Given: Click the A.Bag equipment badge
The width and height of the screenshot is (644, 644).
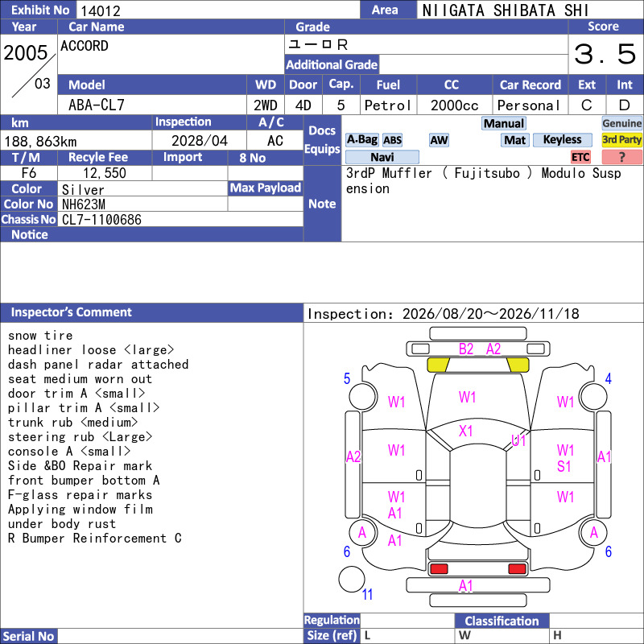Looking at the screenshot, I should click(361, 140).
